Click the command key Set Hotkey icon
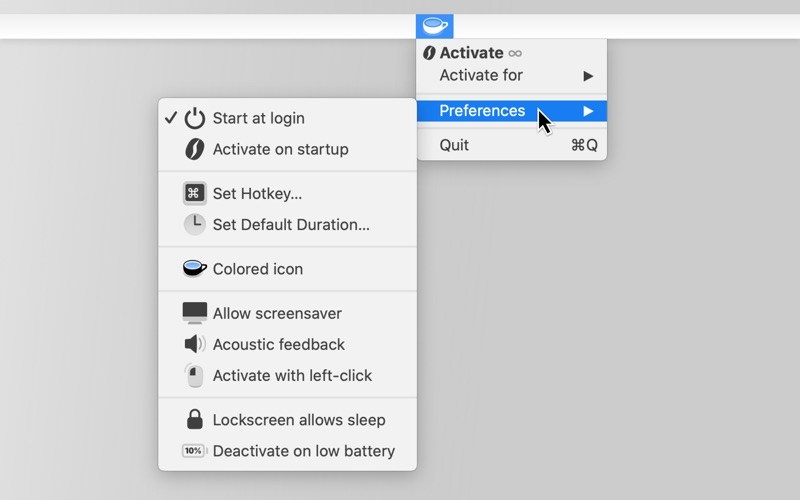800x500 pixels. 195,194
